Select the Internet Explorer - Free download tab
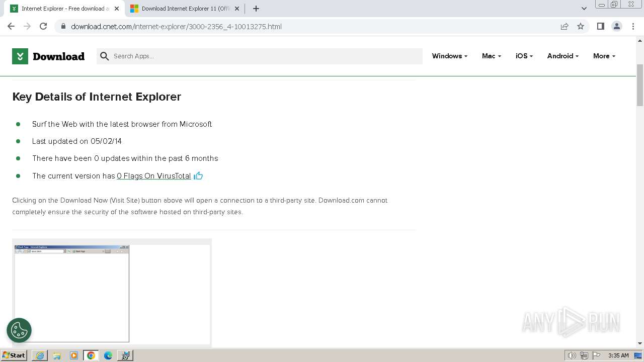This screenshot has height=362, width=644. point(65,9)
